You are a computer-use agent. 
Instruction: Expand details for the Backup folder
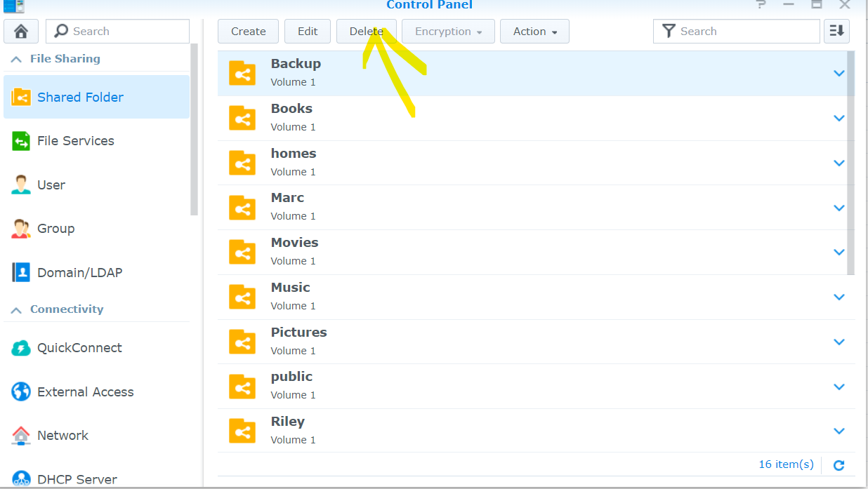pos(839,73)
